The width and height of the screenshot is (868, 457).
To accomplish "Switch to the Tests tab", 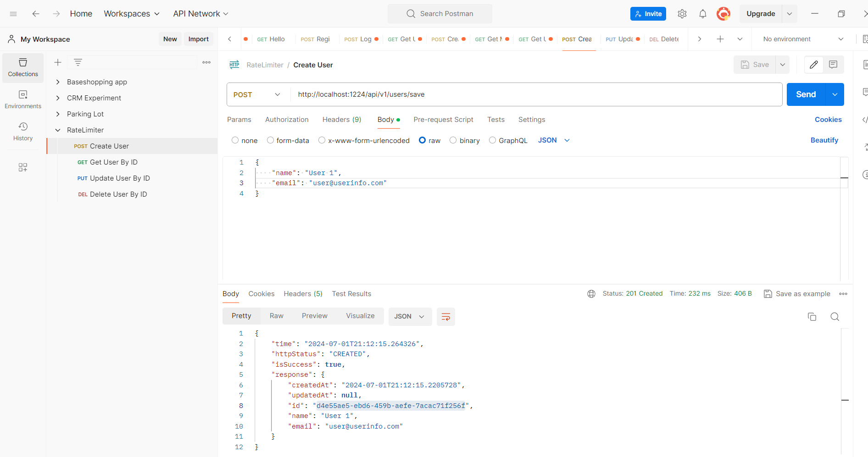I will [x=496, y=120].
